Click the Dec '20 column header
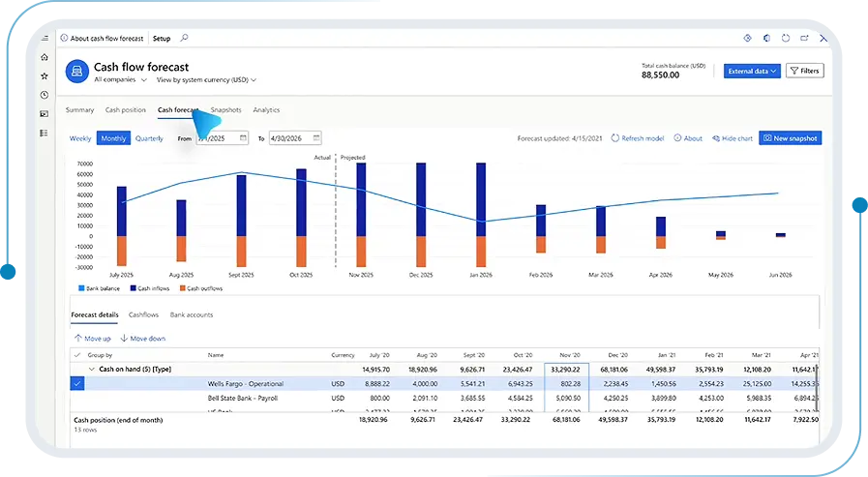 (617, 355)
